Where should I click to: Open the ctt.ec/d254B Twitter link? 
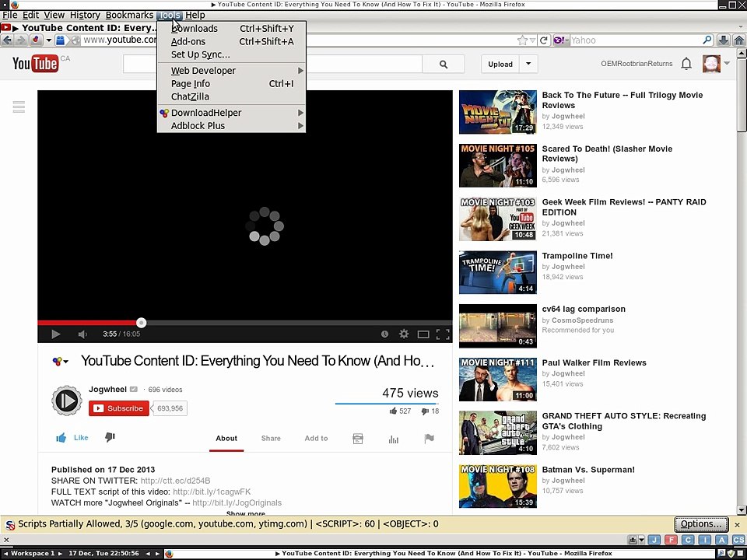pos(175,481)
